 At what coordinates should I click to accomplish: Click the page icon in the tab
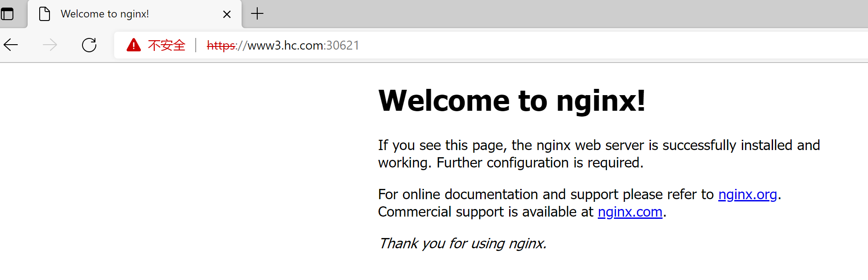coord(45,14)
